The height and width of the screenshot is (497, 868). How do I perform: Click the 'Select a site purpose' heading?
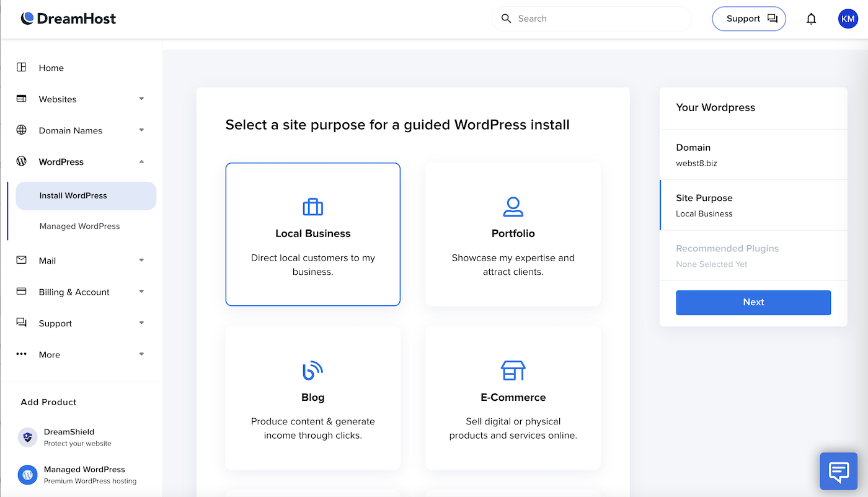pyautogui.click(x=397, y=125)
